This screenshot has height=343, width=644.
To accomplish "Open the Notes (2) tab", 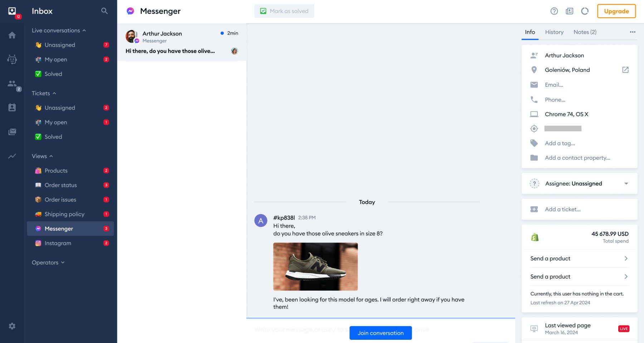I will 585,32.
